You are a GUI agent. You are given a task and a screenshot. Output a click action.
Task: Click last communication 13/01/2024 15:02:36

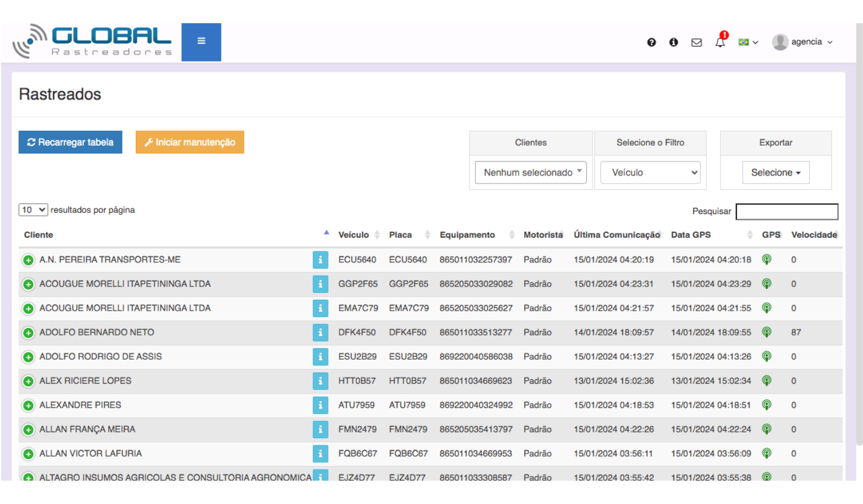pos(614,380)
